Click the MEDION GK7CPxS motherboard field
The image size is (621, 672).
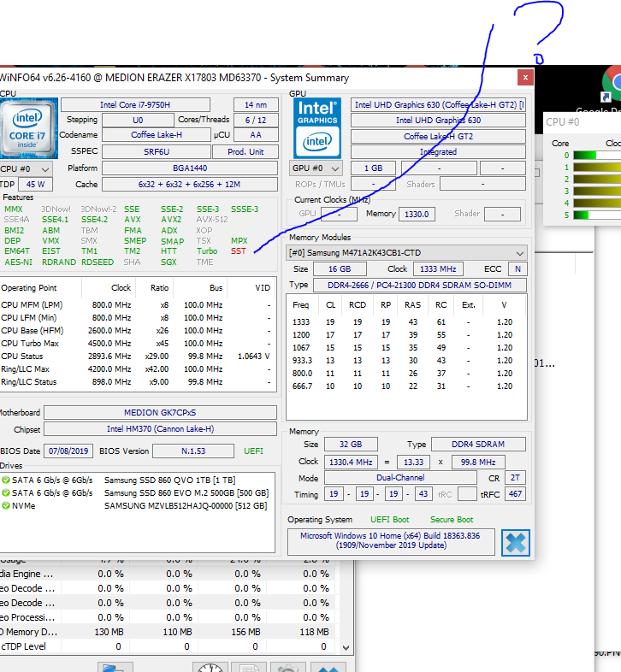159,412
